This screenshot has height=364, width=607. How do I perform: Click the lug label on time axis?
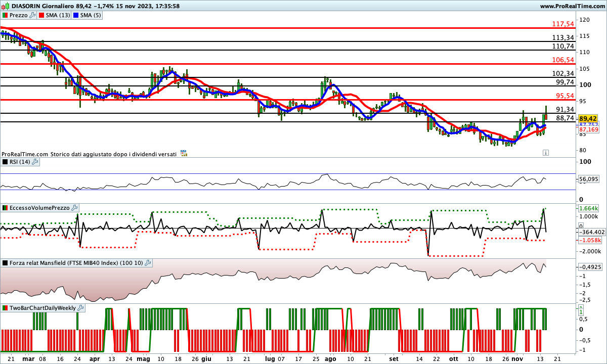(270, 358)
